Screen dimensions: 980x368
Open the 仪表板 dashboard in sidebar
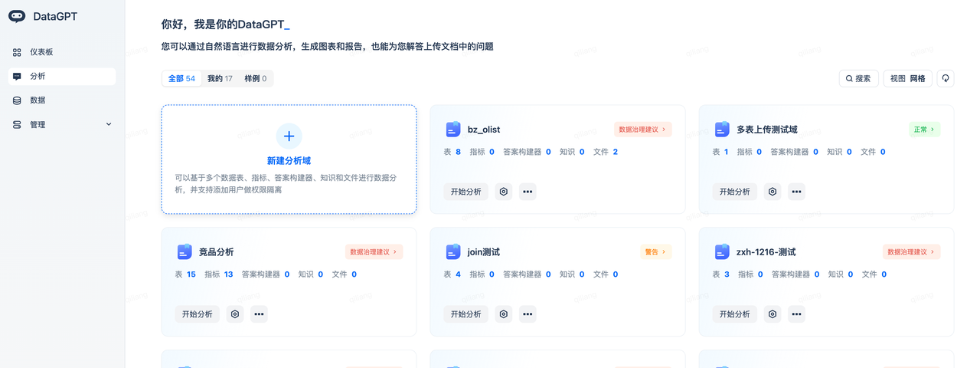pos(41,52)
